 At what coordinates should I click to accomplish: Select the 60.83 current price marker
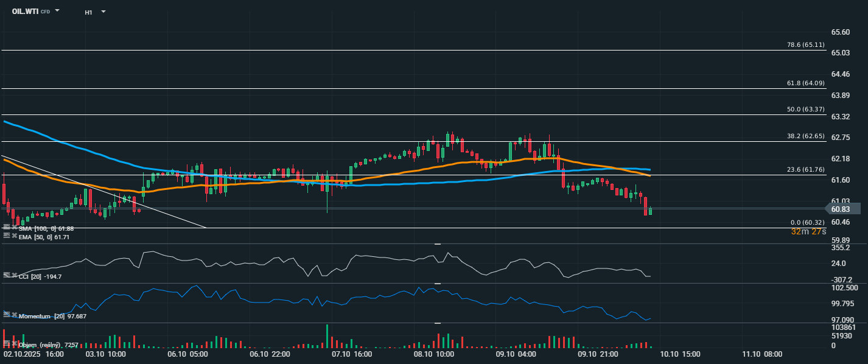[845, 209]
